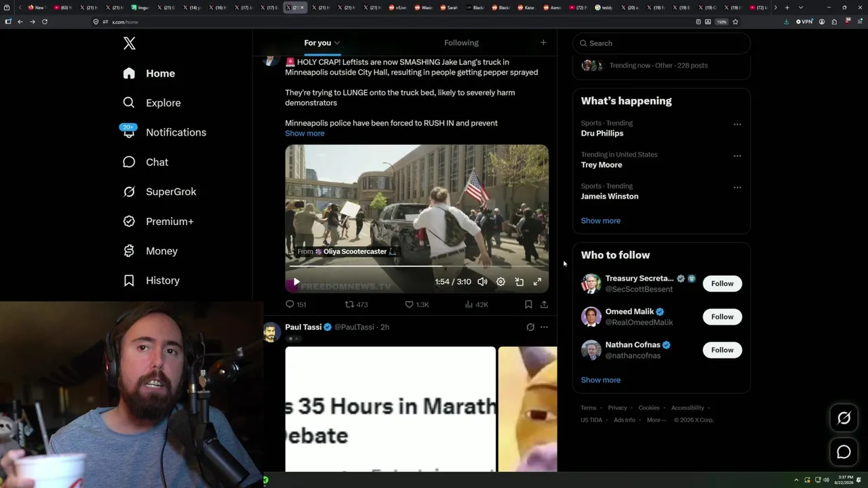
Task: Reload the x.com page
Action: 45,22
